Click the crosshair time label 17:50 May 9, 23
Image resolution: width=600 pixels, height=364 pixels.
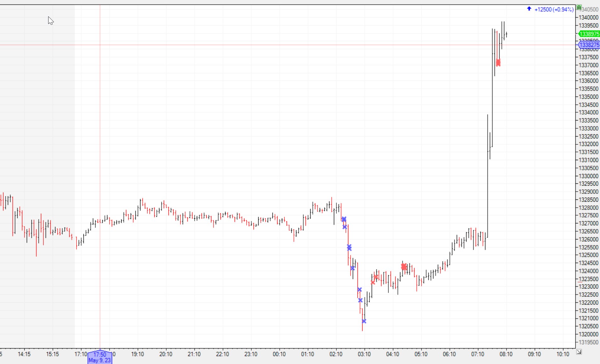[x=100, y=357]
